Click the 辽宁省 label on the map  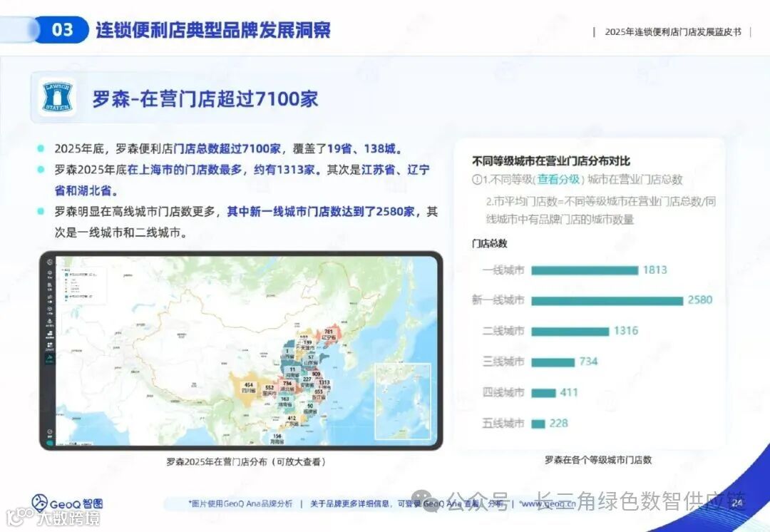[x=329, y=335]
